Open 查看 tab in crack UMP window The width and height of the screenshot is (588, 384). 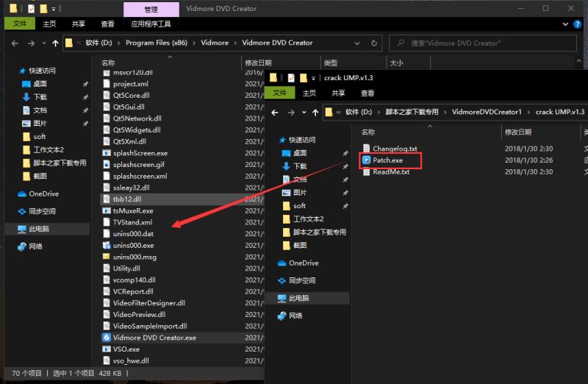tap(367, 93)
